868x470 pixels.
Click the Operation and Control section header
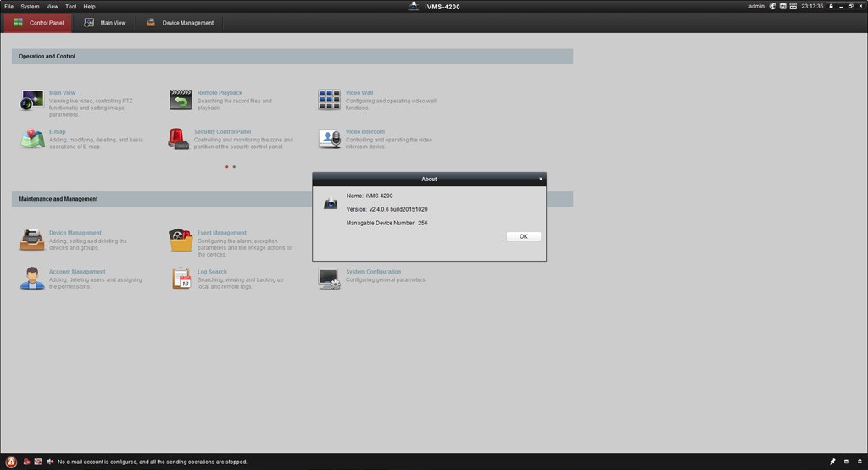(292, 57)
